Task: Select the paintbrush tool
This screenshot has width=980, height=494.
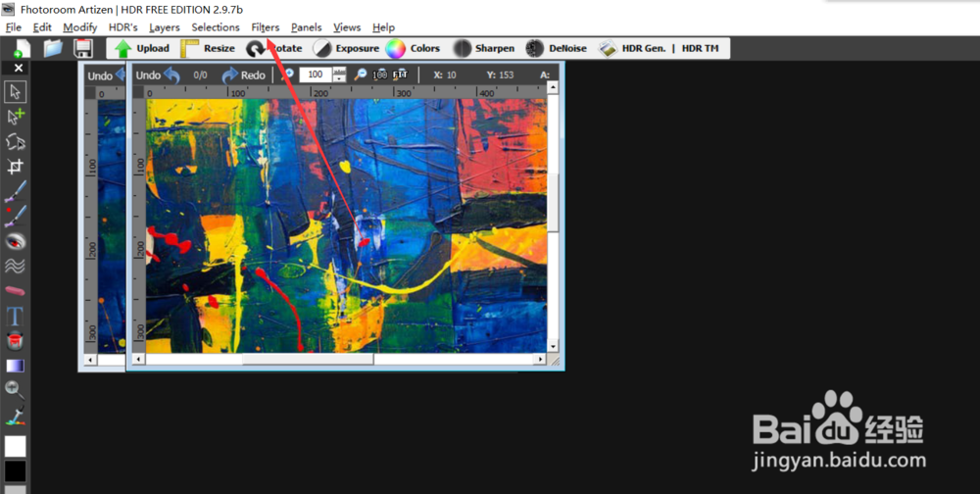Action: pos(15,191)
